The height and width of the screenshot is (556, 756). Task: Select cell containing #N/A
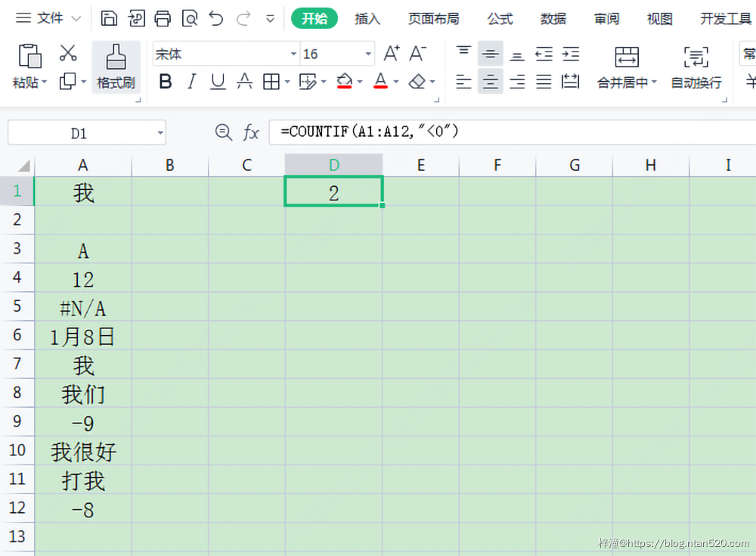[83, 306]
